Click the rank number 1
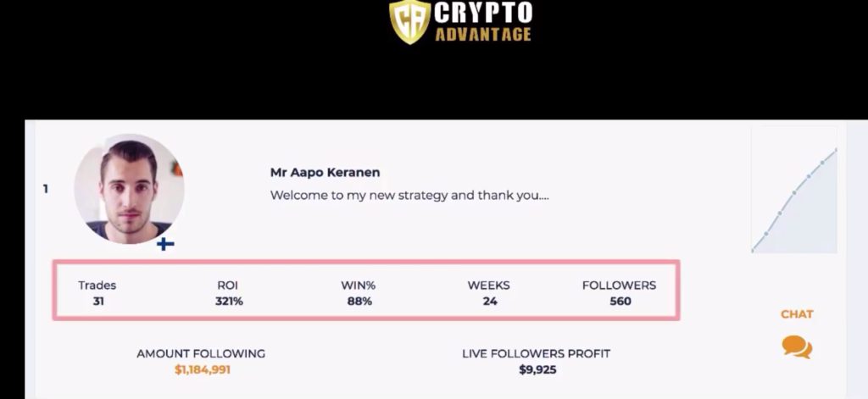868x399 pixels. [46, 189]
